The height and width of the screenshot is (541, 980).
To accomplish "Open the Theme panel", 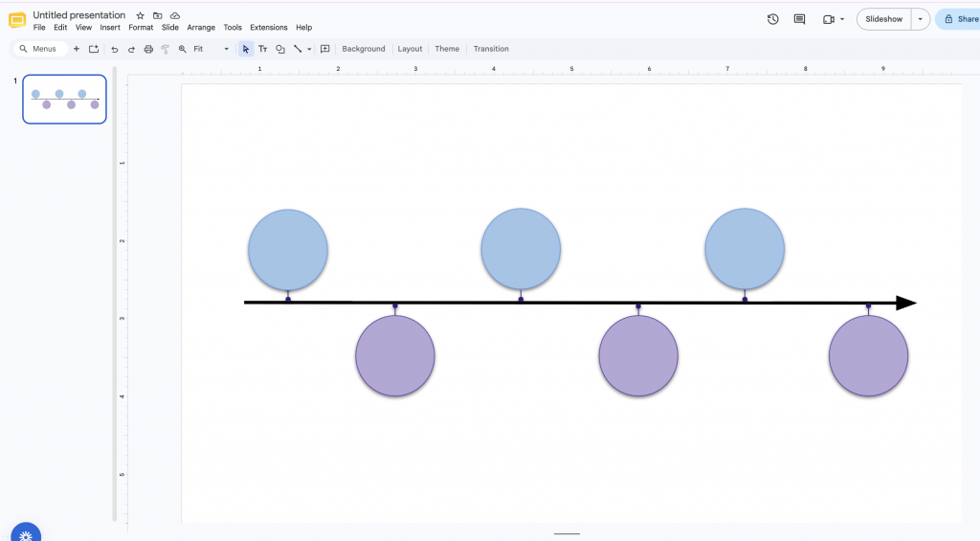I will click(447, 49).
